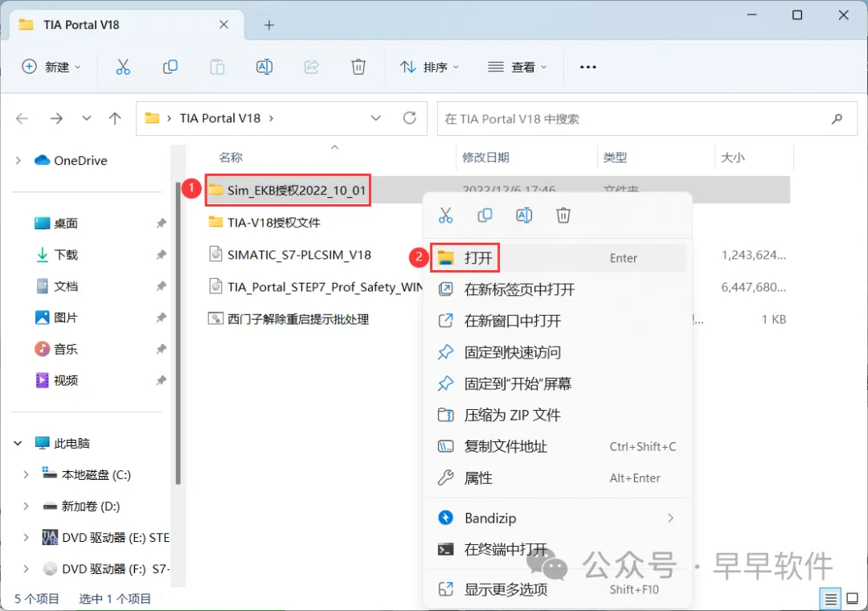Viewport: 868px width, 611px height.
Task: Click the search magnifier icon
Action: click(837, 118)
